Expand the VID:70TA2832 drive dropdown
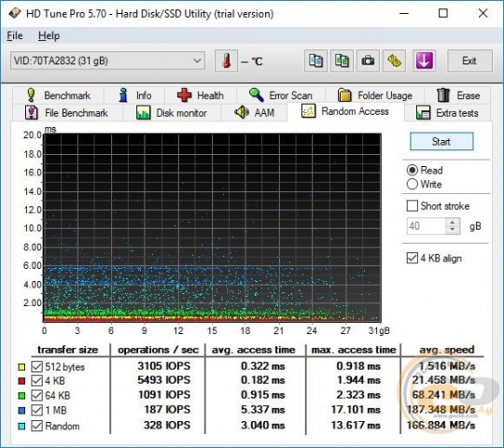 coord(107,61)
